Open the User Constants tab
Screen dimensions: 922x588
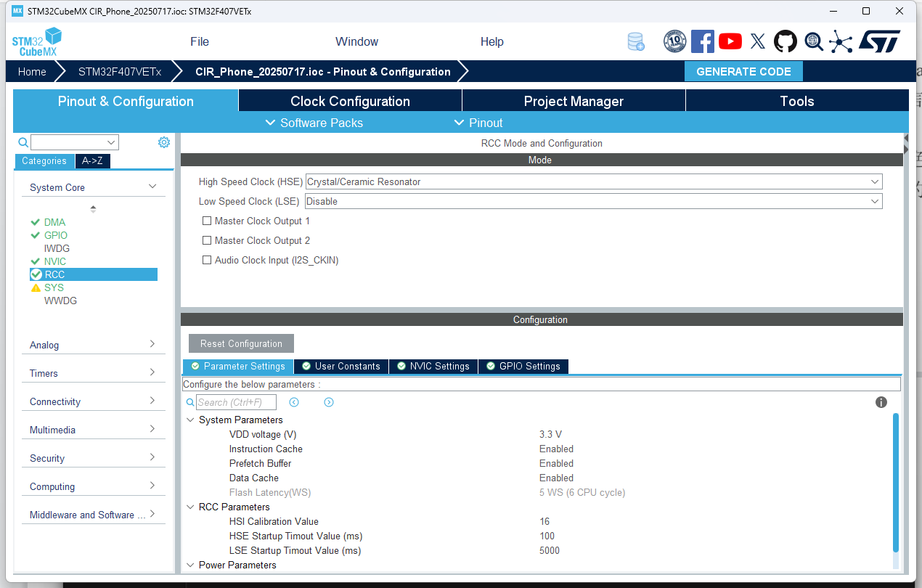[x=340, y=367]
